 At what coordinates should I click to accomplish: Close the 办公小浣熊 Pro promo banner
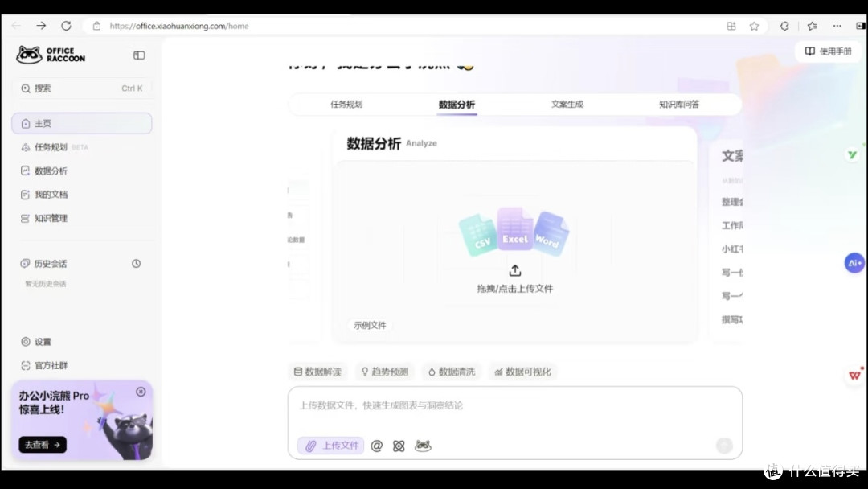pos(141,392)
